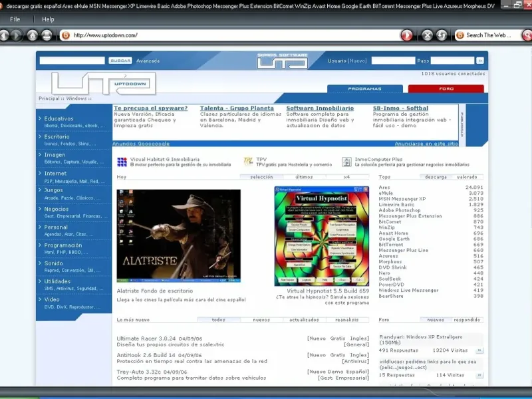
Task: Click the login arrow button next to Pass
Action: click(x=479, y=61)
